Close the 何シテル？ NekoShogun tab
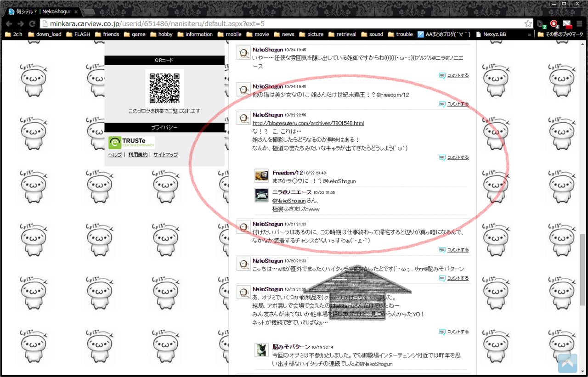 point(76,11)
